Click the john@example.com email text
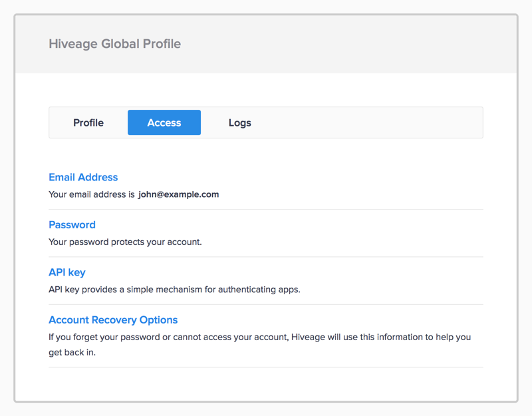The image size is (532, 416). pos(178,194)
